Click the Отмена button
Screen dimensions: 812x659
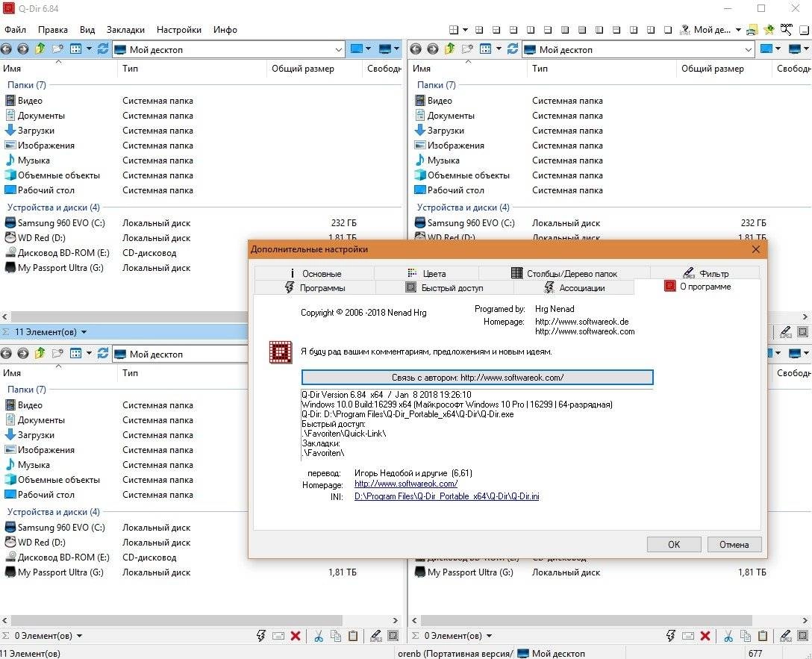pyautogui.click(x=734, y=544)
